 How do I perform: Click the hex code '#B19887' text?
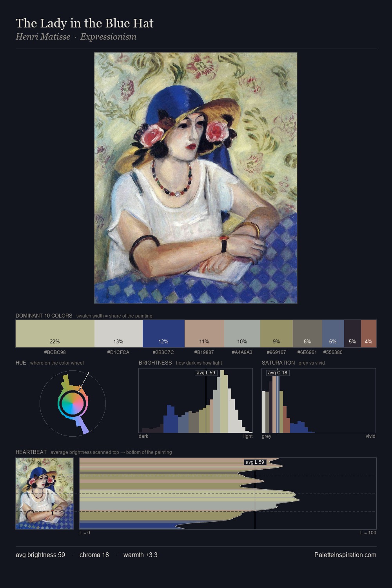click(204, 352)
